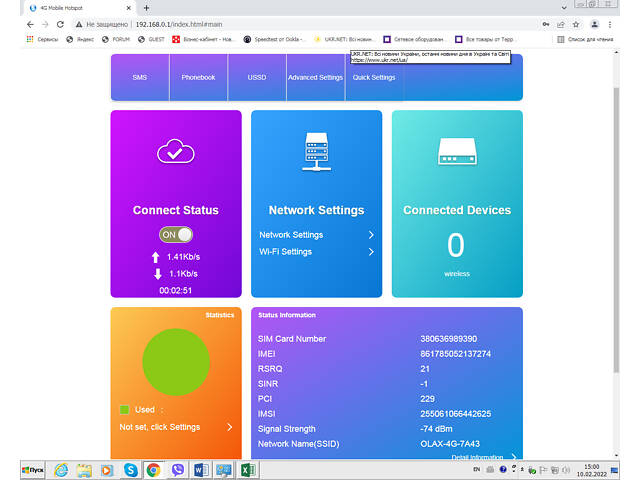Open statistics settings via 'Not set' arrow
Screen dimensions: 640x480
230,427
